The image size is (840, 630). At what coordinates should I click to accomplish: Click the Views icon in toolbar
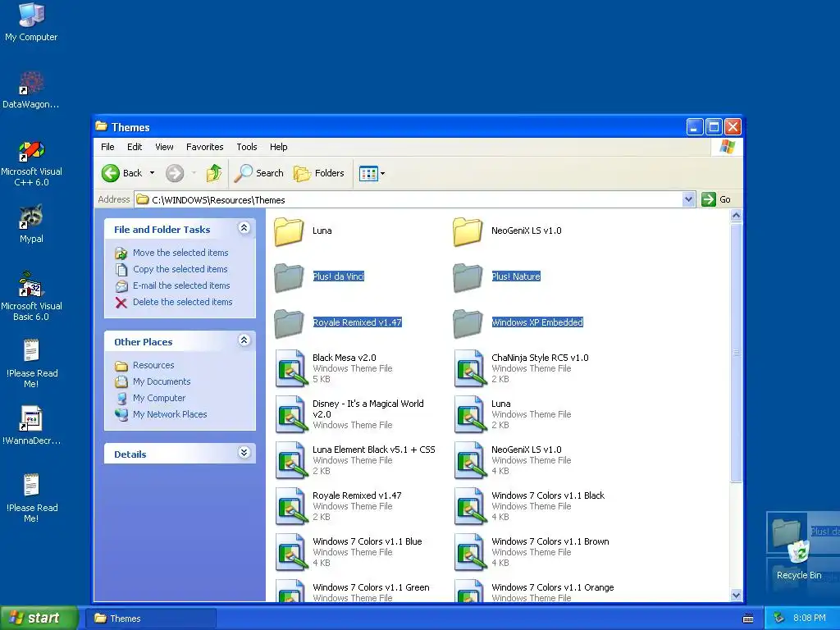tap(368, 174)
